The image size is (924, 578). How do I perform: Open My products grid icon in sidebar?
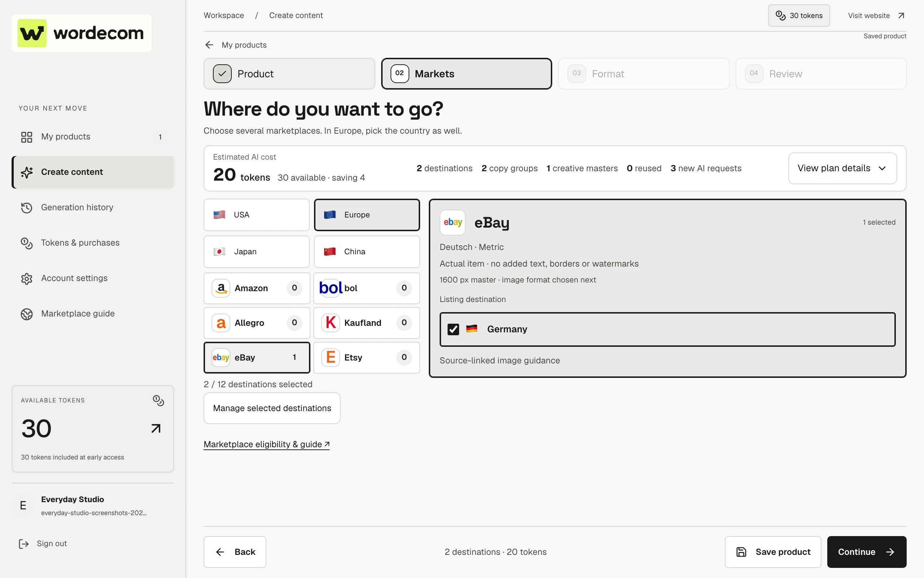click(x=26, y=137)
